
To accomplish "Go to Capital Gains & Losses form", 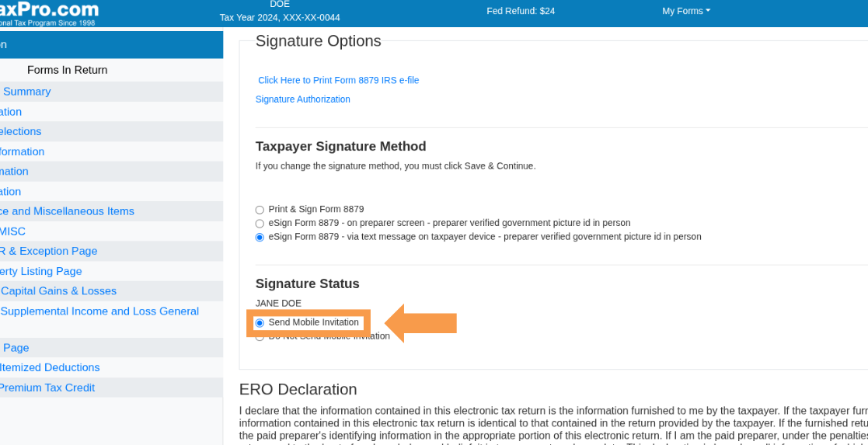I will tap(58, 291).
